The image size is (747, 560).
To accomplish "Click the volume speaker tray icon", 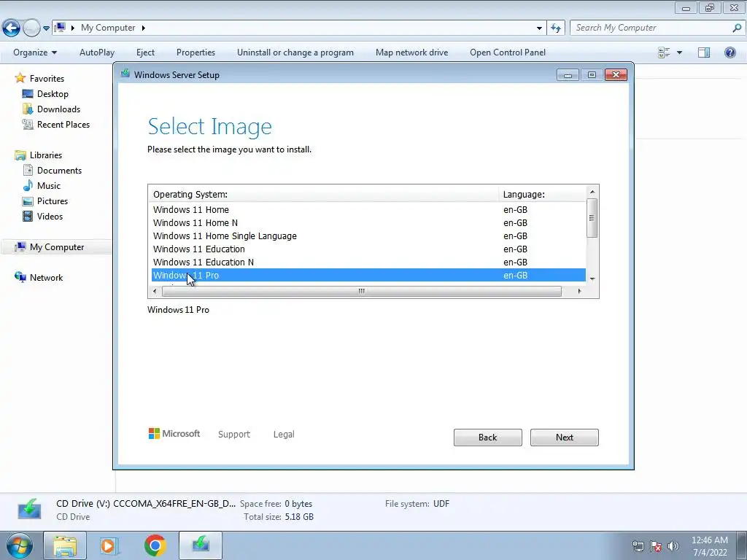I will pyautogui.click(x=673, y=546).
